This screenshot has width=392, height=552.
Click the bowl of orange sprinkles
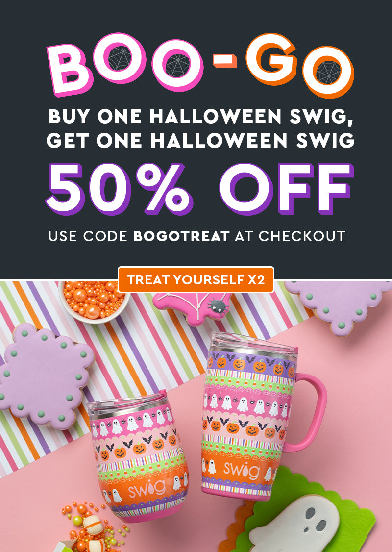92,301
